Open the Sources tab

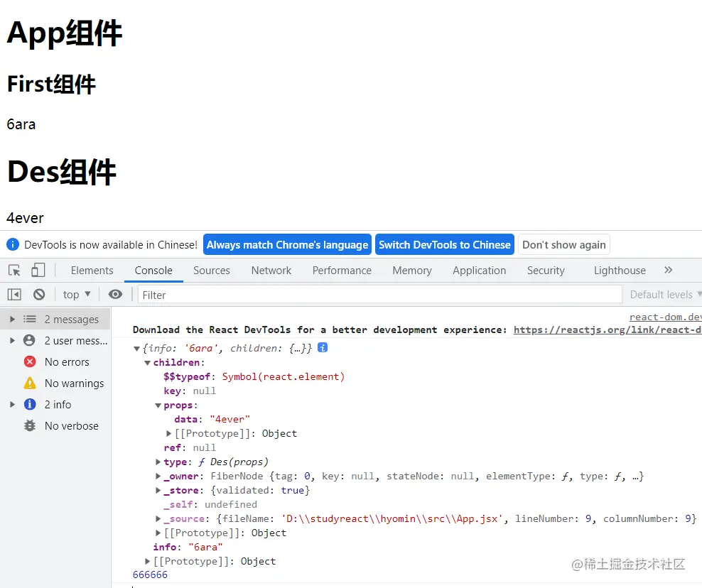pos(211,271)
